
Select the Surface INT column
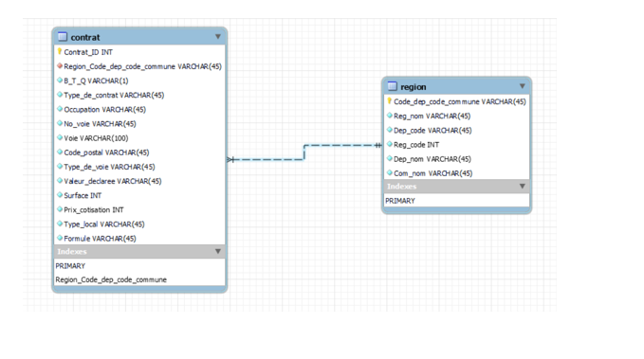pyautogui.click(x=83, y=196)
